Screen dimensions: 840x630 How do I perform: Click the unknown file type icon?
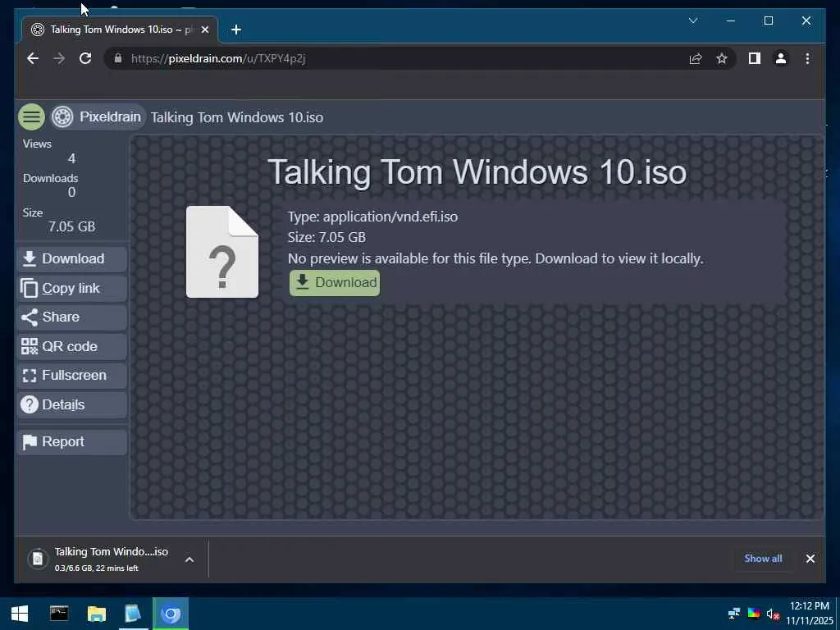[x=222, y=252]
